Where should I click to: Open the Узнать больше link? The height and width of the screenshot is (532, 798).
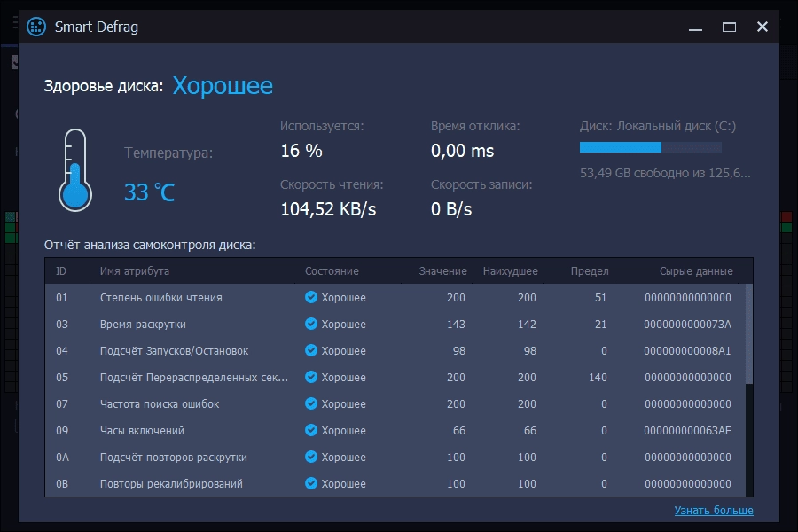coord(714,510)
